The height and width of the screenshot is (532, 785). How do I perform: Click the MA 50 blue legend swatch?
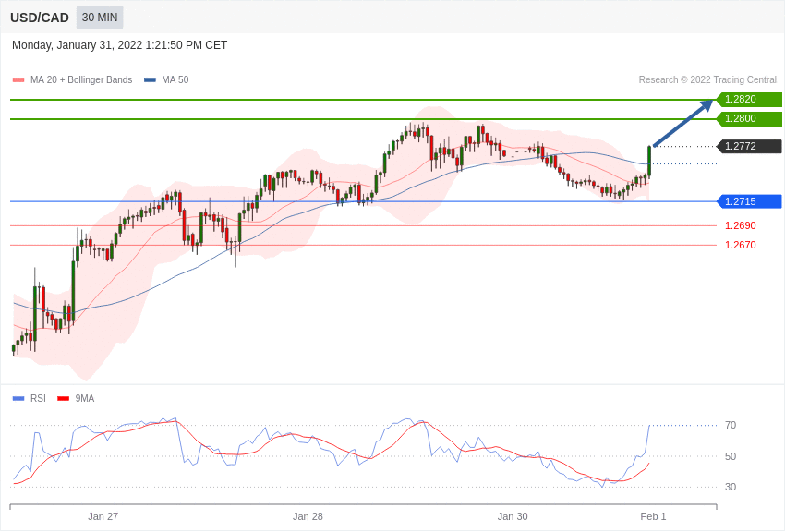[150, 80]
